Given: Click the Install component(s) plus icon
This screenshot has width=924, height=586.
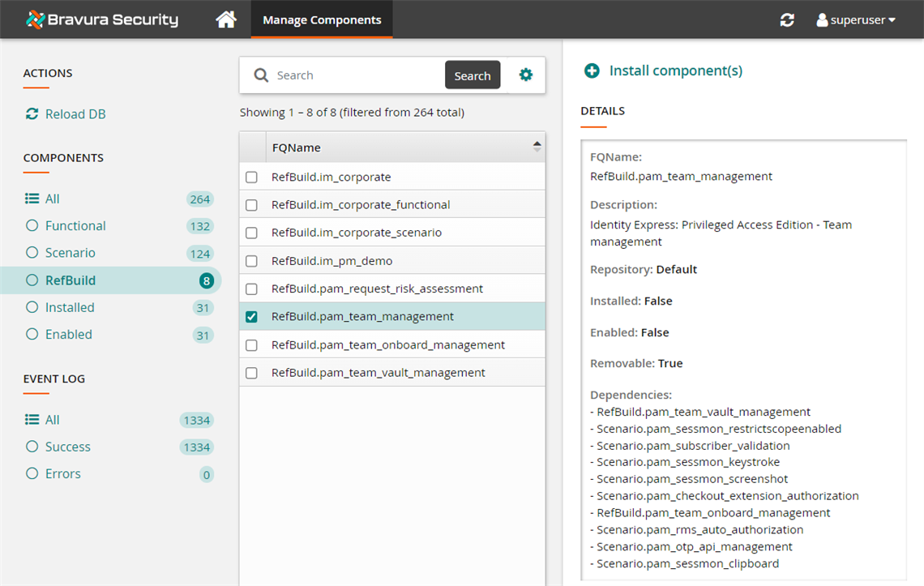Looking at the screenshot, I should (592, 71).
